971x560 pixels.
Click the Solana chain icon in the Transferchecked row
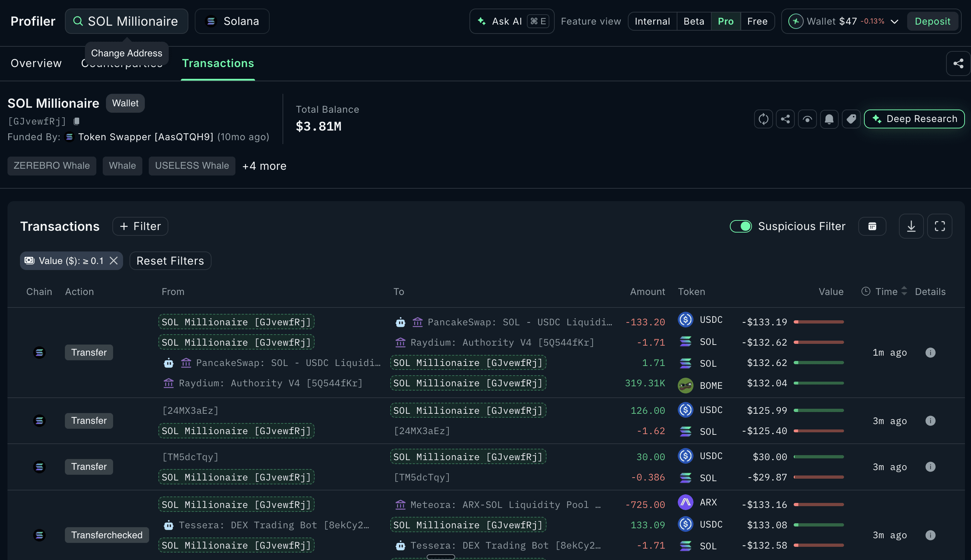click(39, 535)
